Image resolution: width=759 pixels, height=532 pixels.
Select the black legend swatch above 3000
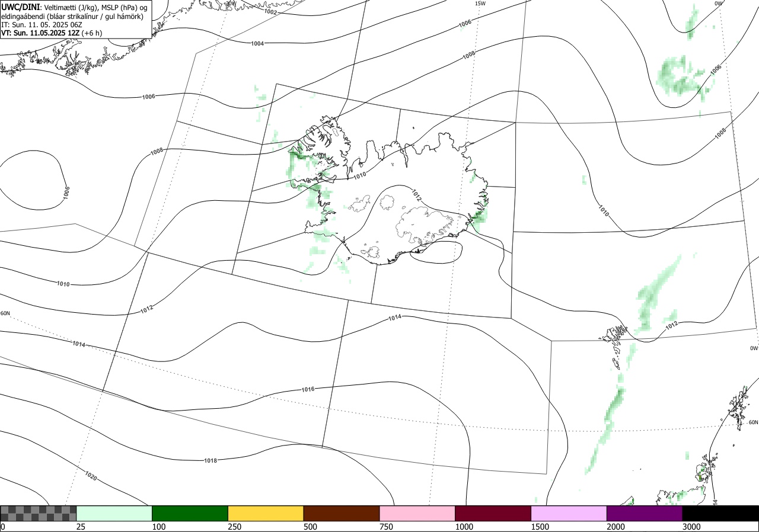click(720, 513)
